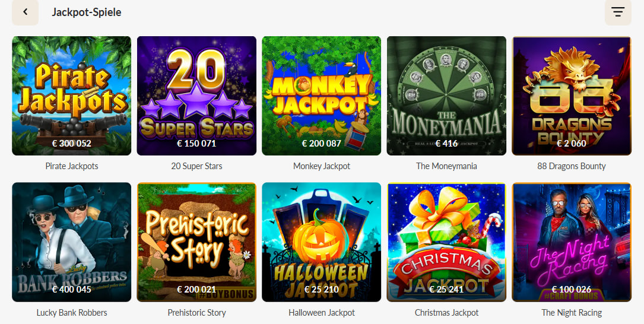Launch the Prehistoric Story game tile
The width and height of the screenshot is (644, 324).
coord(196,242)
